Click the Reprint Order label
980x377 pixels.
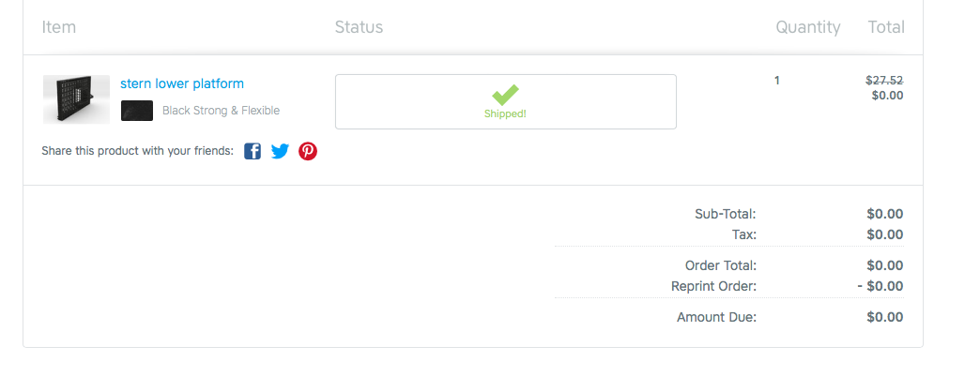[713, 286]
